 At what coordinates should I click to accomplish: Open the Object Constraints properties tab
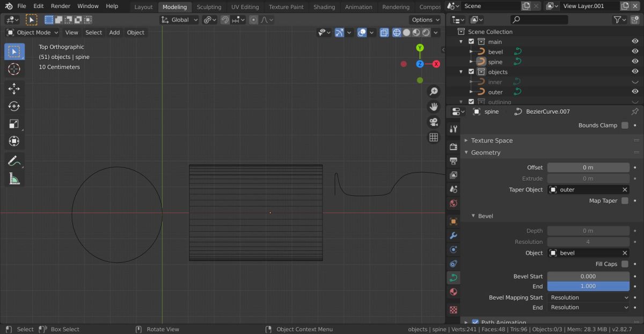(453, 263)
